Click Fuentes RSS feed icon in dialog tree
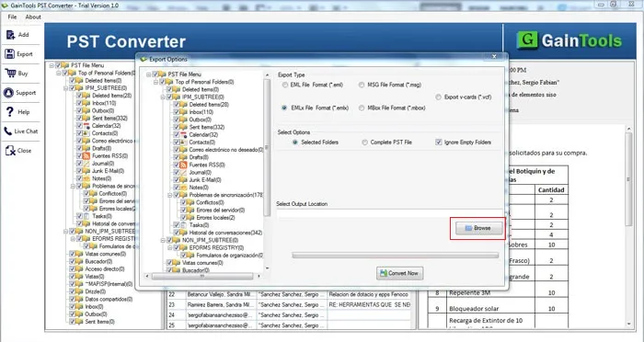The width and height of the screenshot is (644, 342). click(x=184, y=165)
